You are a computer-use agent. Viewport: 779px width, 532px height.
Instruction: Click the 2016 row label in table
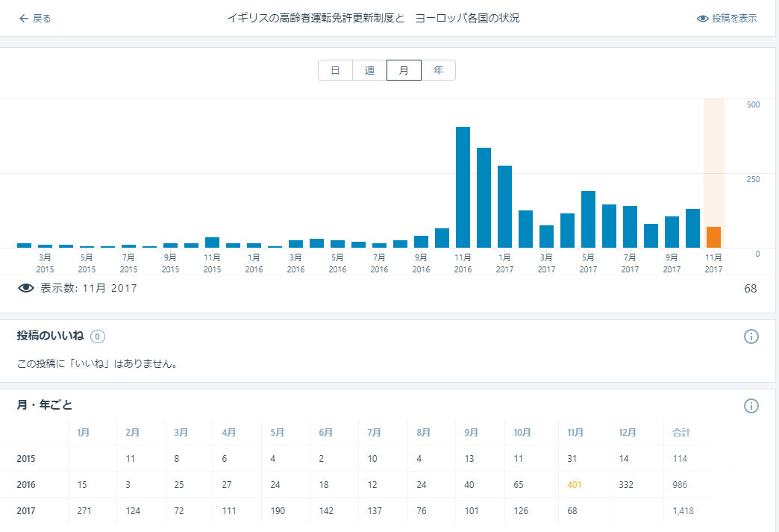click(26, 485)
